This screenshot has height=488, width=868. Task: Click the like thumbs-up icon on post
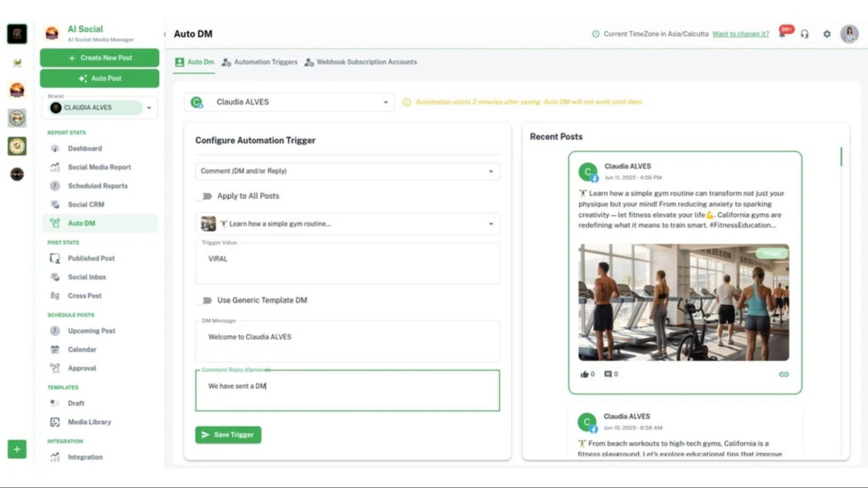click(584, 374)
